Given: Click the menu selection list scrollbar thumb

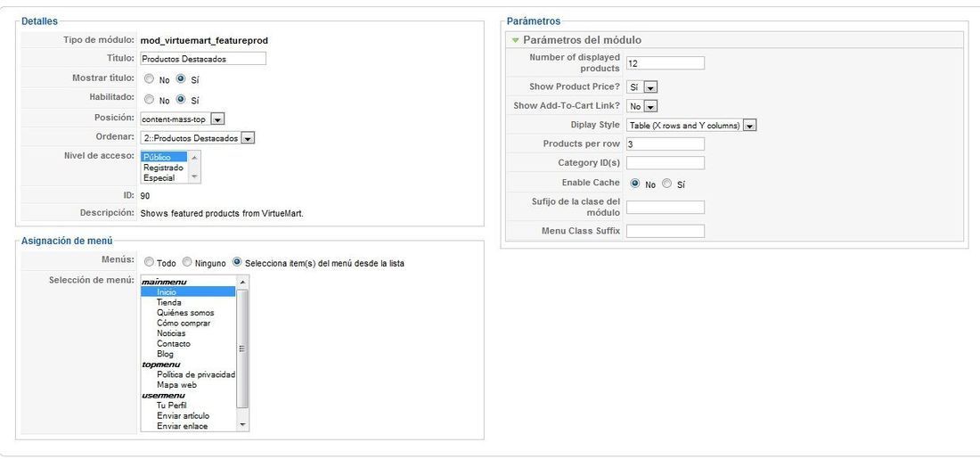Looking at the screenshot, I should (x=242, y=348).
